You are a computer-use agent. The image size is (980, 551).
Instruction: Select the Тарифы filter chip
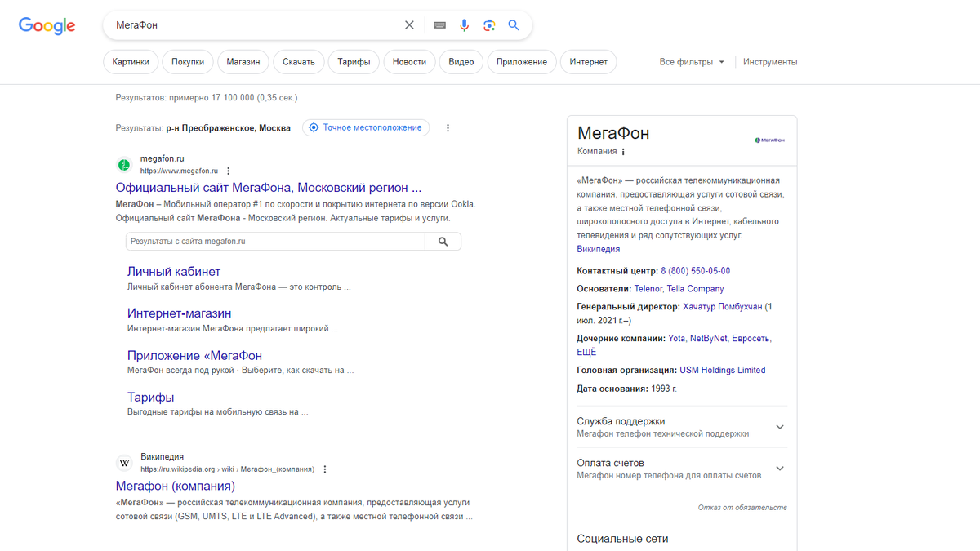354,62
